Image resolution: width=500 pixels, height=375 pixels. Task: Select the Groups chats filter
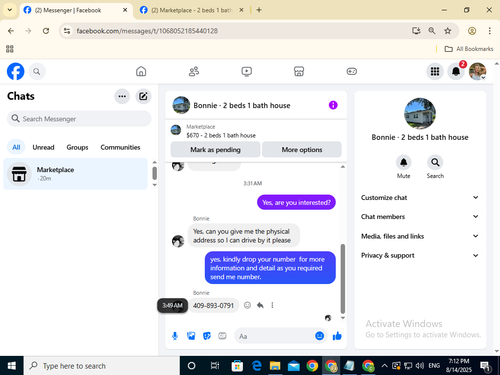click(77, 147)
